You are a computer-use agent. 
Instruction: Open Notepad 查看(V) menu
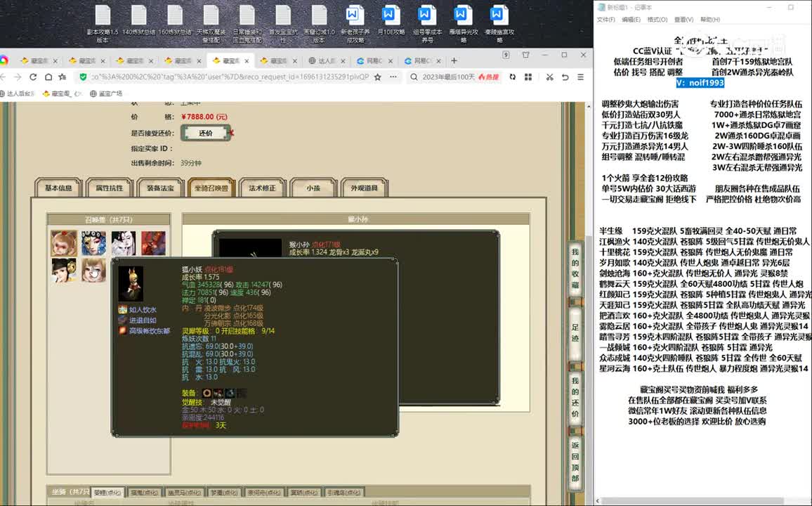click(x=683, y=20)
